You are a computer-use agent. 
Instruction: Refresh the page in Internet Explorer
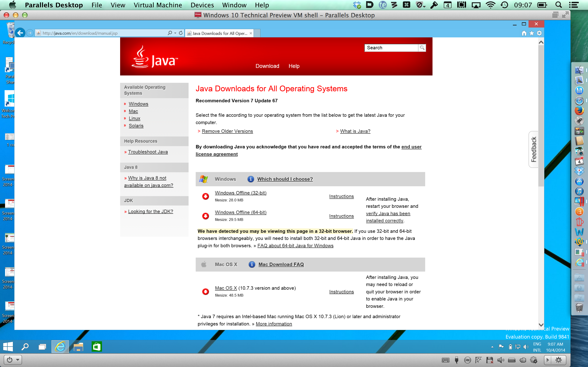tap(181, 33)
